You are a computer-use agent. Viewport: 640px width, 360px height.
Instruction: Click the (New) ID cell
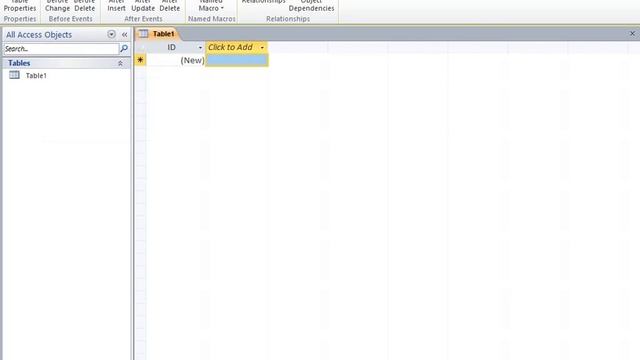pos(176,60)
